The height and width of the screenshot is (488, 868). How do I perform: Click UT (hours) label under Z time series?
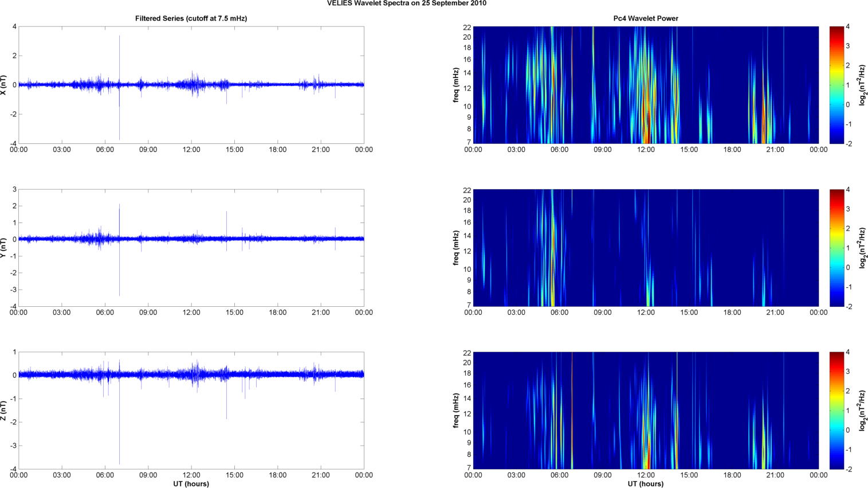(191, 483)
